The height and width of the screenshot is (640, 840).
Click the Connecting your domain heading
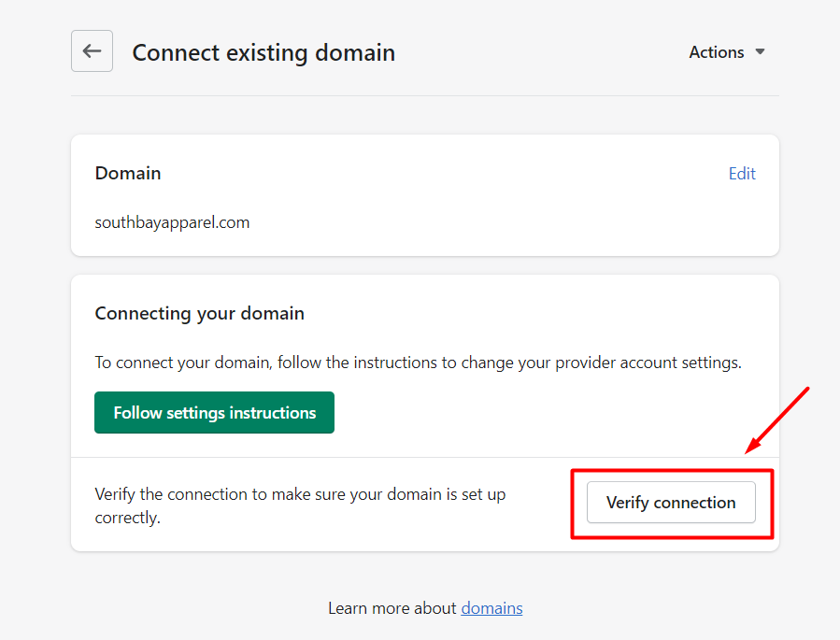(199, 314)
